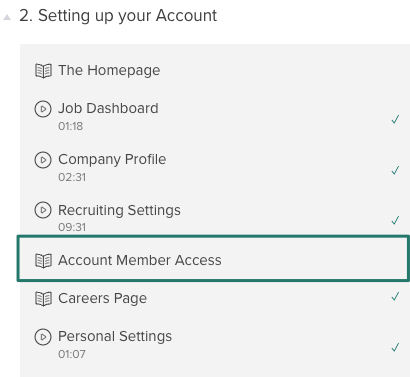Screen dimensions: 410x377
Task: Click the book icon beside Careers Page
Action: click(x=43, y=299)
